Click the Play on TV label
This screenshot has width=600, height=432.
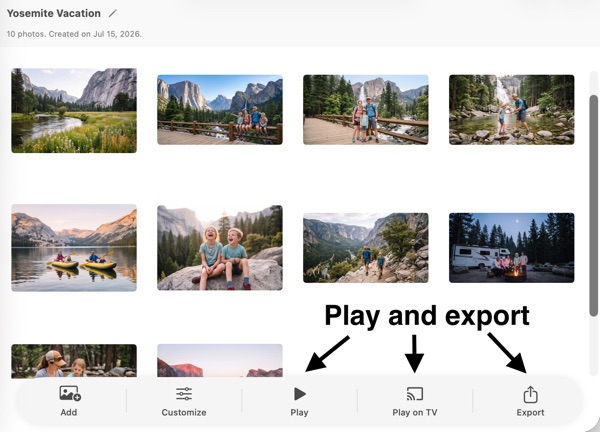click(x=415, y=412)
